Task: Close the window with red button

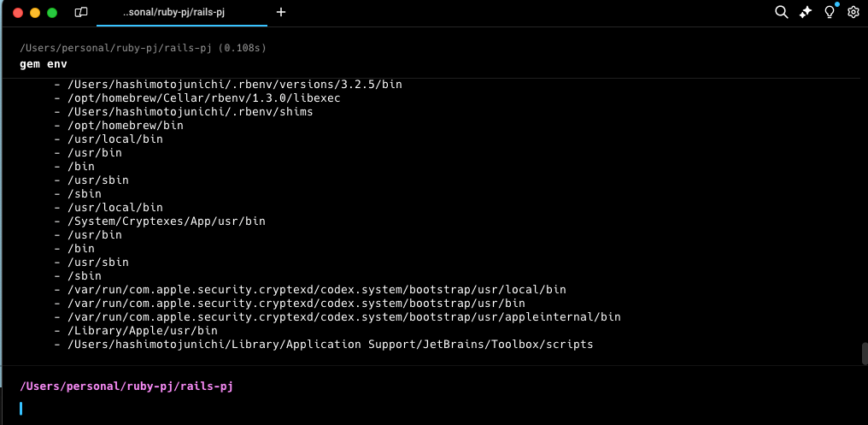Action: pos(18,13)
